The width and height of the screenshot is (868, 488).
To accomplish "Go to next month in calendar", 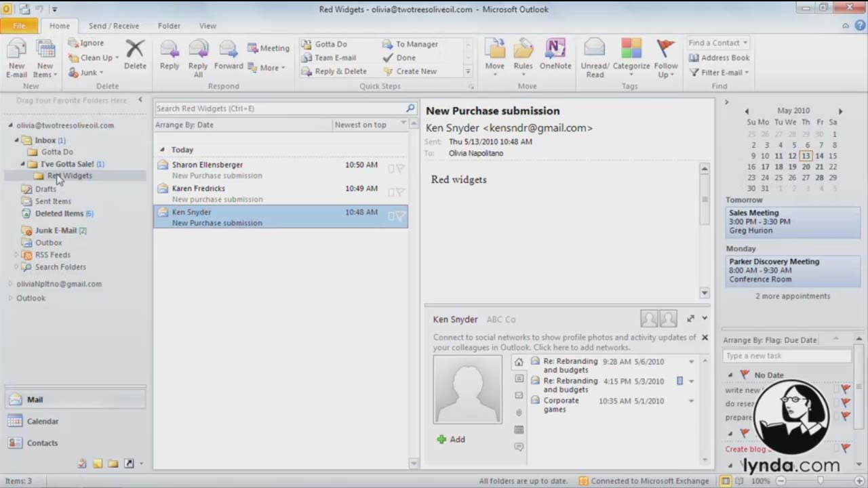I will coord(840,111).
